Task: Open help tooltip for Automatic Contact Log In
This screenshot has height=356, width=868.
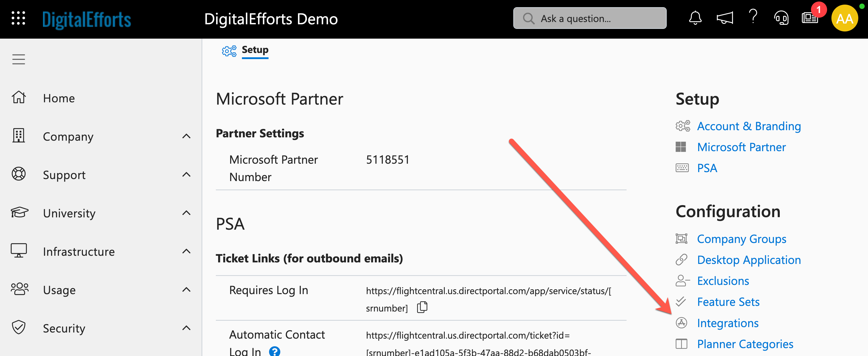Action: 275,352
